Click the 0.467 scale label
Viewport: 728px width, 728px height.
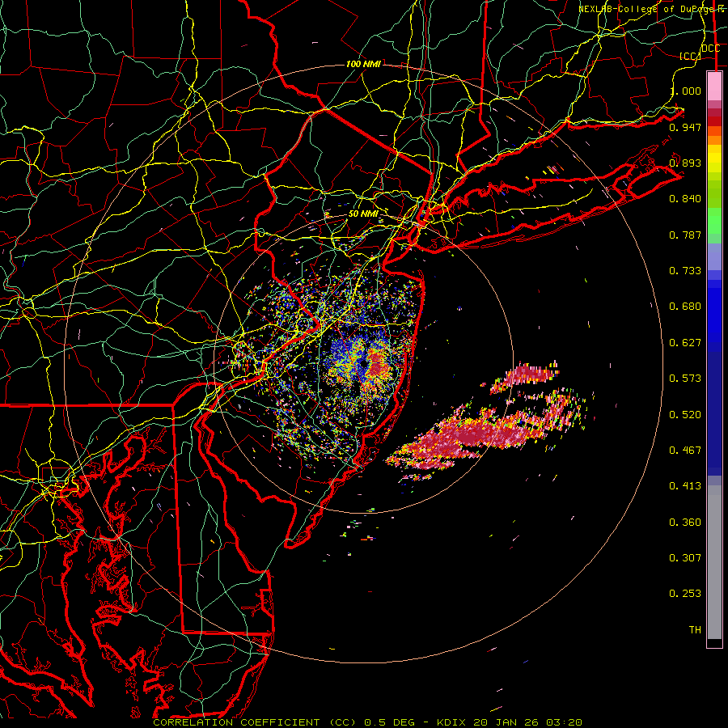[685, 451]
